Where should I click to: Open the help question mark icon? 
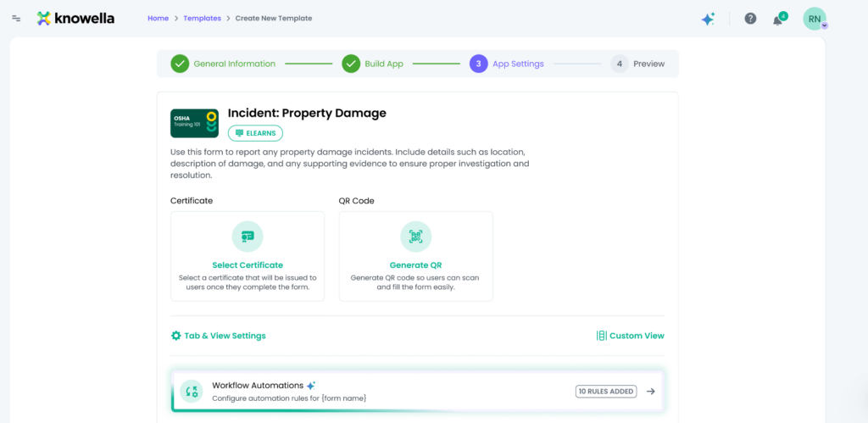point(750,19)
